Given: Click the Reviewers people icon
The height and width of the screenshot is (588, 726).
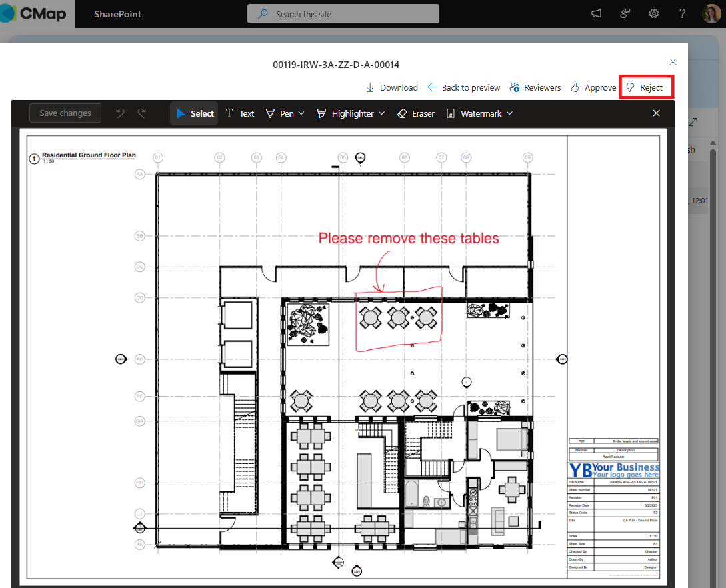Looking at the screenshot, I should (514, 87).
